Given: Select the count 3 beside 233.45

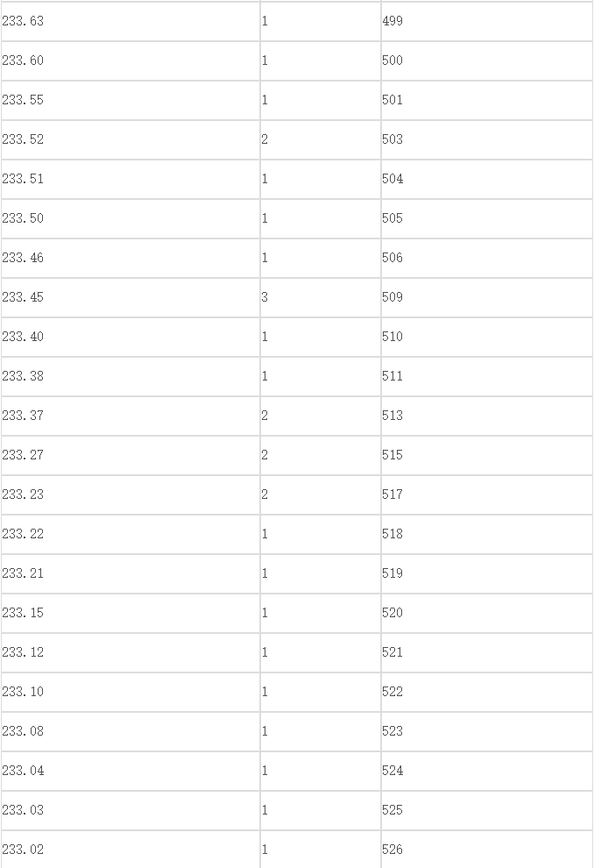Looking at the screenshot, I should pos(321,297).
